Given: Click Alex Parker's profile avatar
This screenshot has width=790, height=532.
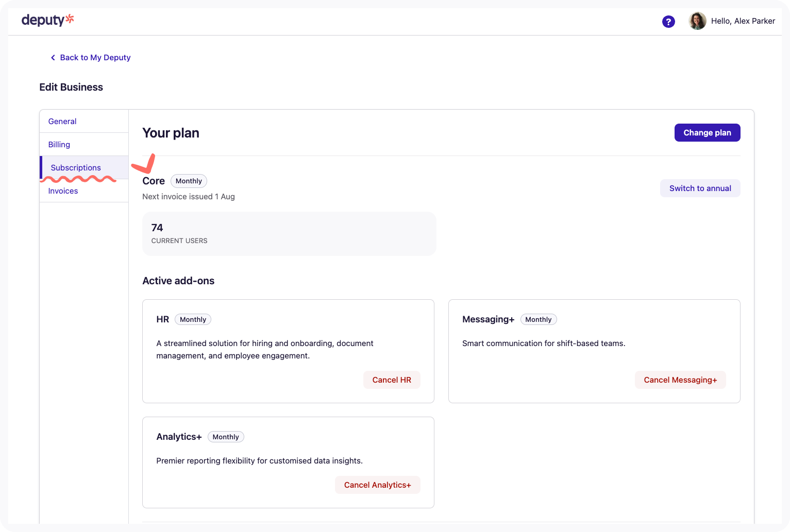Looking at the screenshot, I should point(697,21).
